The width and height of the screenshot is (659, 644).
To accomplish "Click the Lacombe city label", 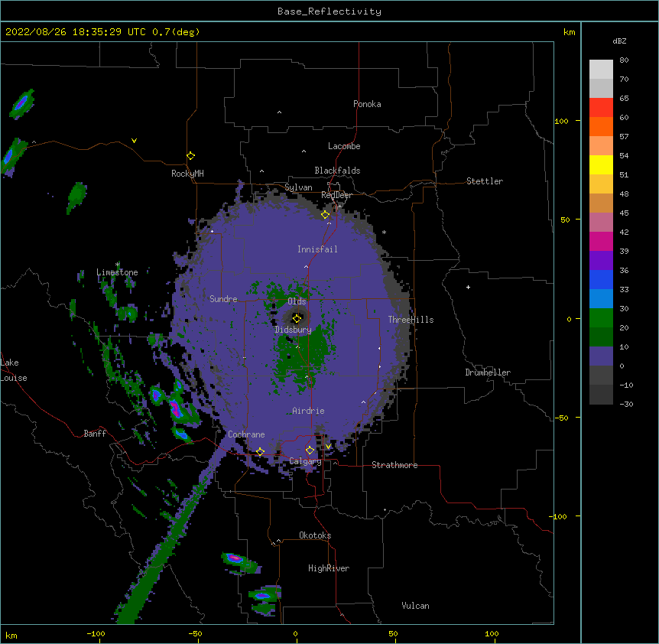I will [x=344, y=146].
